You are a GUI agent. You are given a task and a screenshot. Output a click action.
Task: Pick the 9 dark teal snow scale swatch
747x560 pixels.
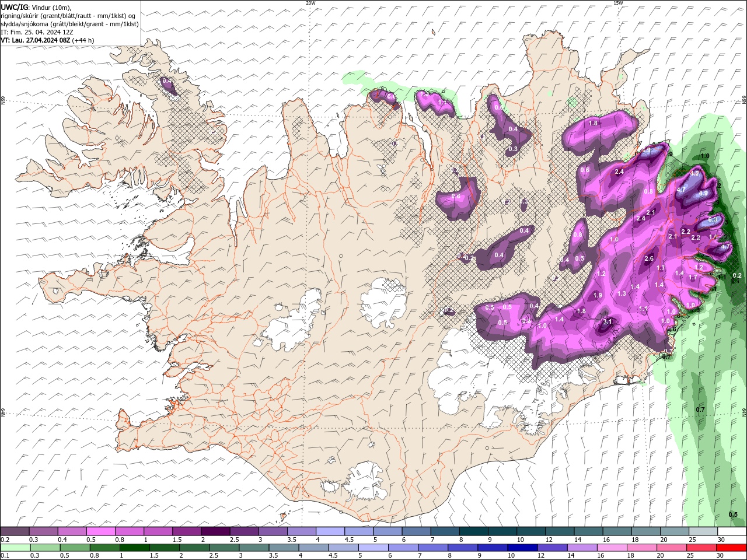tap(502, 531)
